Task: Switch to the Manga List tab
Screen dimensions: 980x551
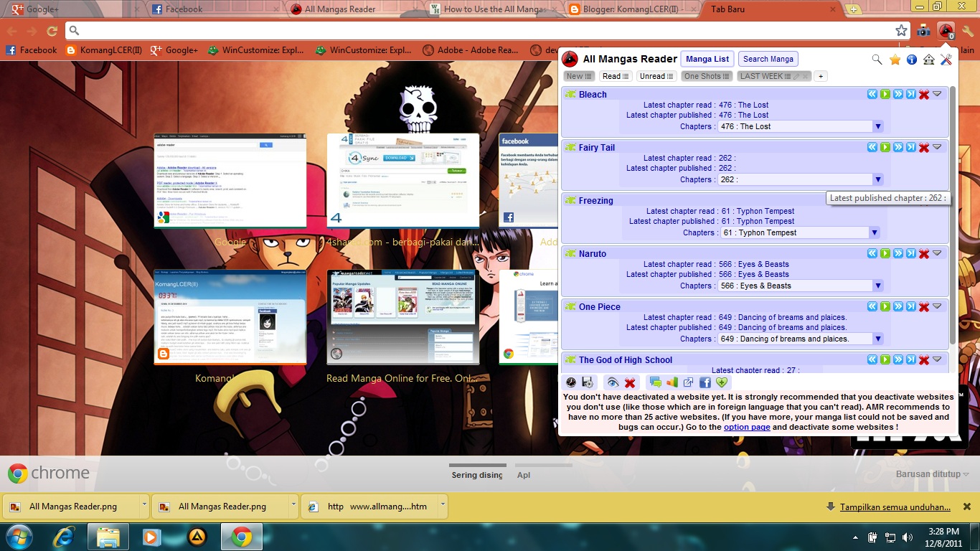Action: pos(707,59)
